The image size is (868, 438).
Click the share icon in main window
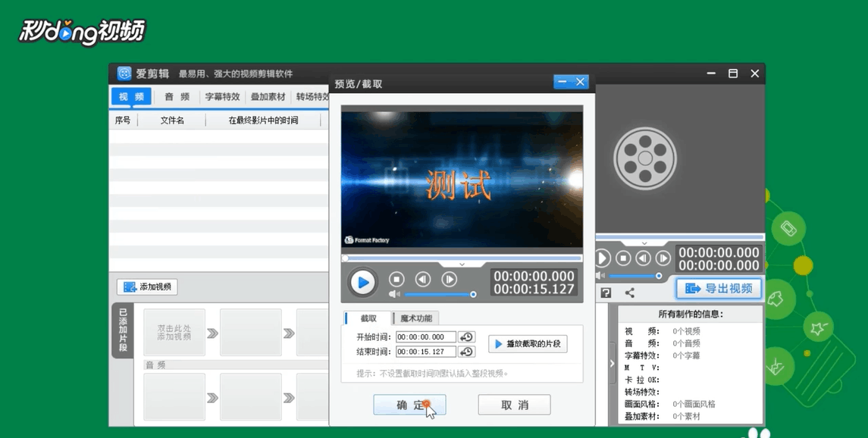pyautogui.click(x=629, y=293)
